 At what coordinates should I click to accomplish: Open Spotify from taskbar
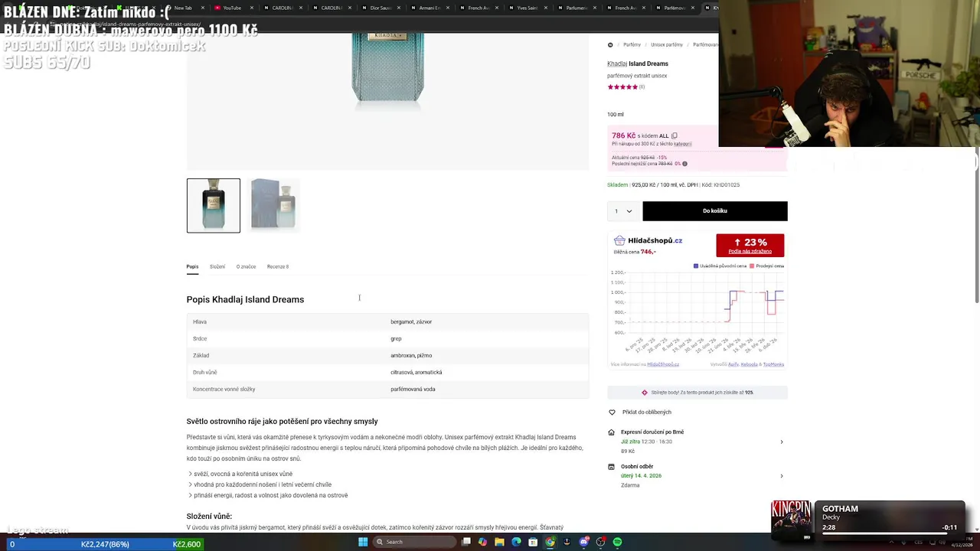(617, 542)
